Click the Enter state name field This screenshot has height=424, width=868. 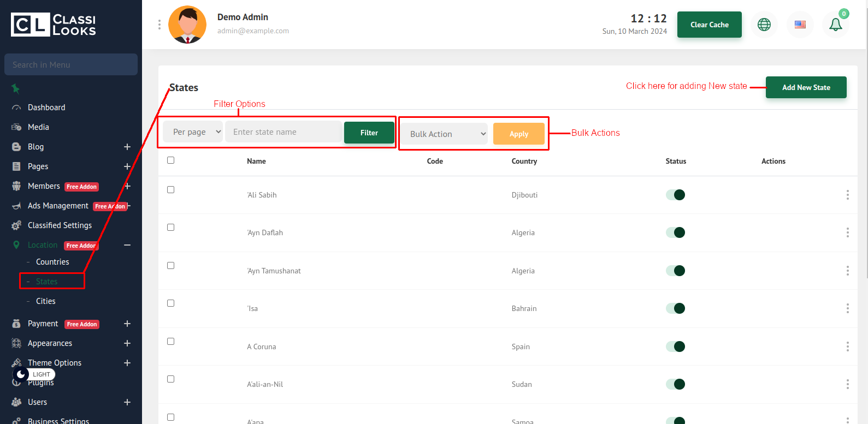click(283, 132)
